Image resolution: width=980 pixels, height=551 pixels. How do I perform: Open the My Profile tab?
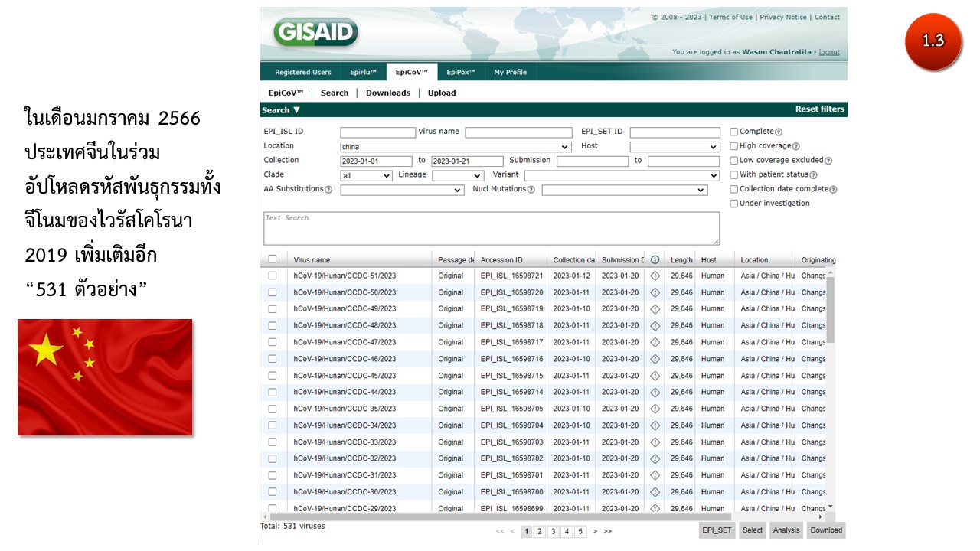point(510,72)
